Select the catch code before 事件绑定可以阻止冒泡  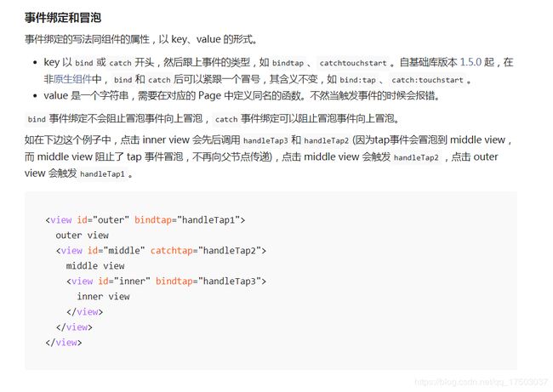click(226, 120)
